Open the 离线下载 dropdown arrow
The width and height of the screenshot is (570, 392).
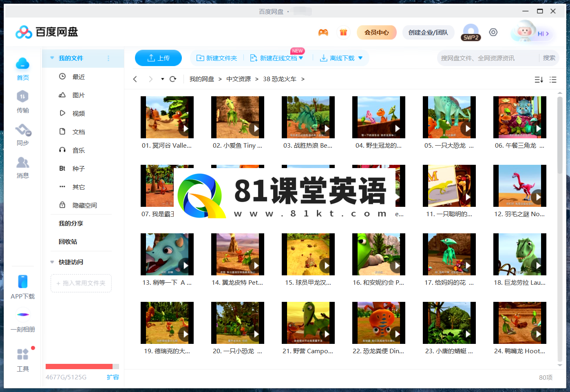pos(360,58)
